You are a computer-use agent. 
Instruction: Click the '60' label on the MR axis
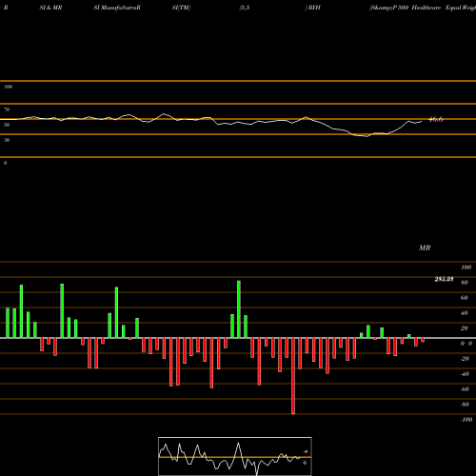click(465, 298)
